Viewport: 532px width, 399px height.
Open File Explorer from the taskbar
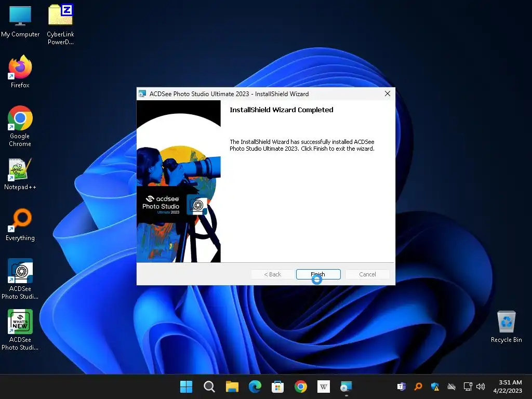pyautogui.click(x=232, y=387)
